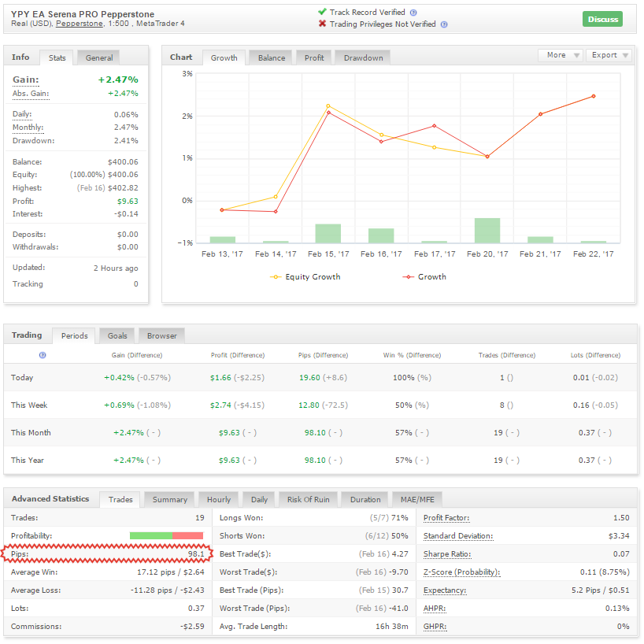Click the Worst Trade($) value -9.70
The width and height of the screenshot is (644, 644).
(x=400, y=572)
